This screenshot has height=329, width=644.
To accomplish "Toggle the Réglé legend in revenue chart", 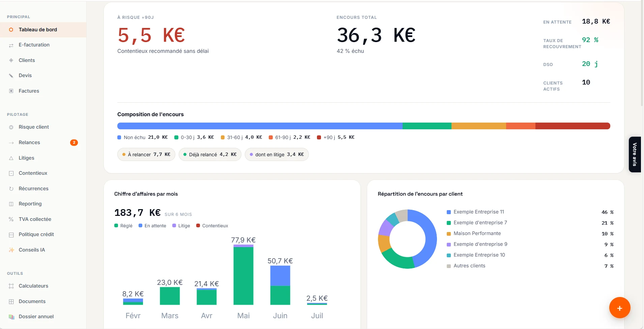I will click(123, 226).
